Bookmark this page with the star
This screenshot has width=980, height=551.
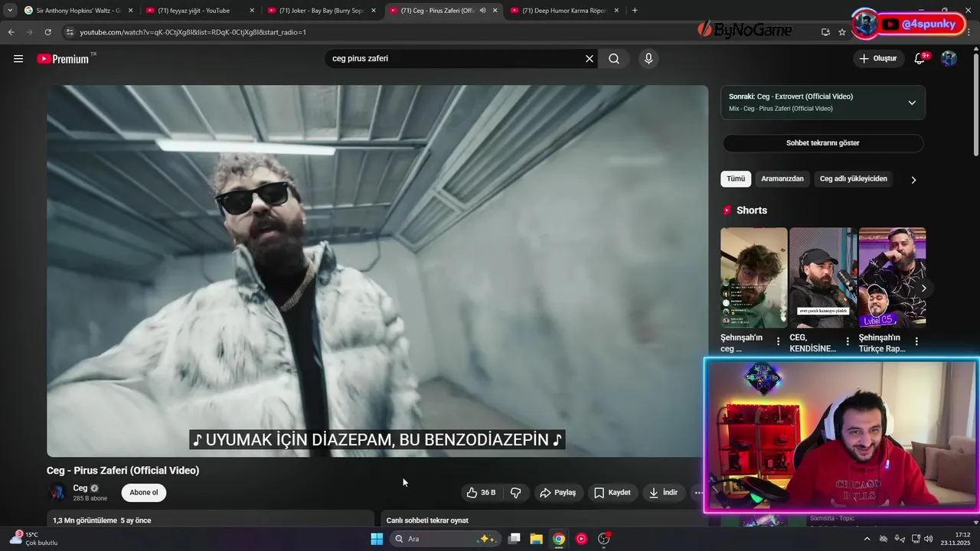click(842, 32)
